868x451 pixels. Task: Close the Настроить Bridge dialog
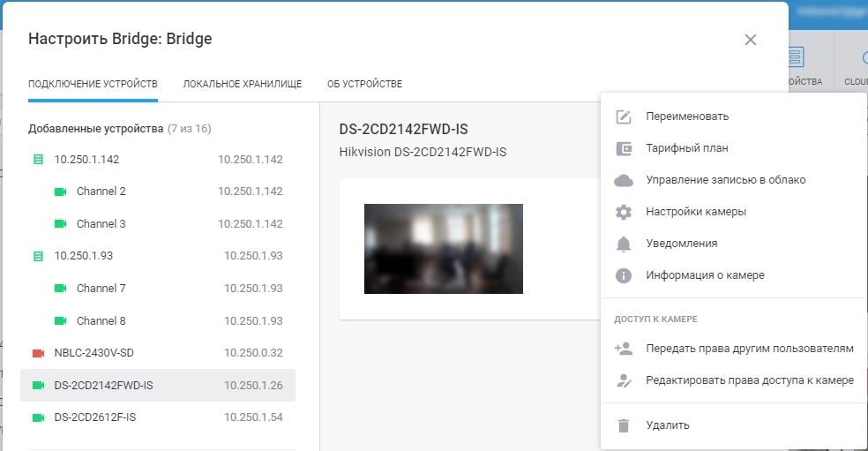(x=750, y=40)
